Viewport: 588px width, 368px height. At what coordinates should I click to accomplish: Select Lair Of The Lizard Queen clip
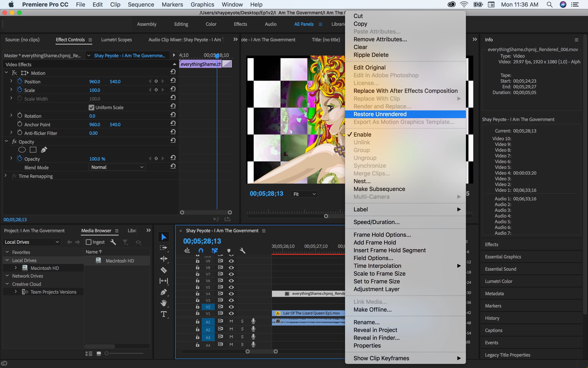point(308,313)
